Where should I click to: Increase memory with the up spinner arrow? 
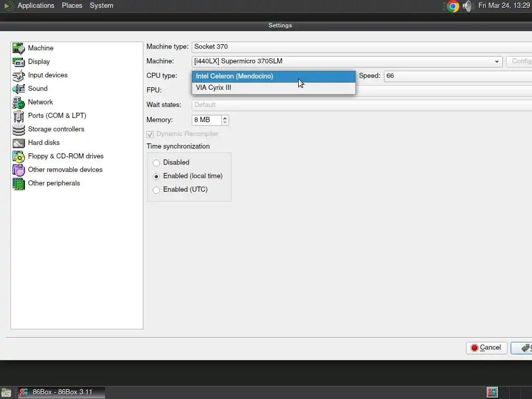point(225,117)
